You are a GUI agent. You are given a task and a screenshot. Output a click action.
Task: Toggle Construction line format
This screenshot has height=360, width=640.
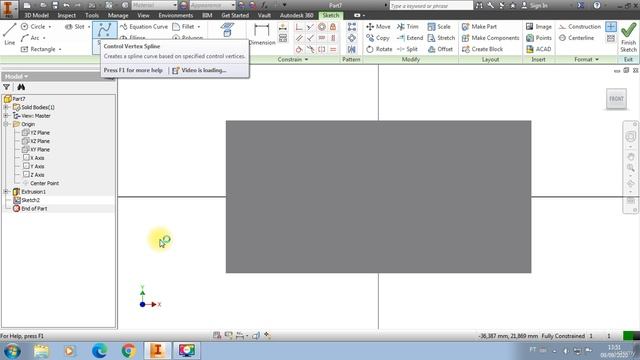point(580,27)
